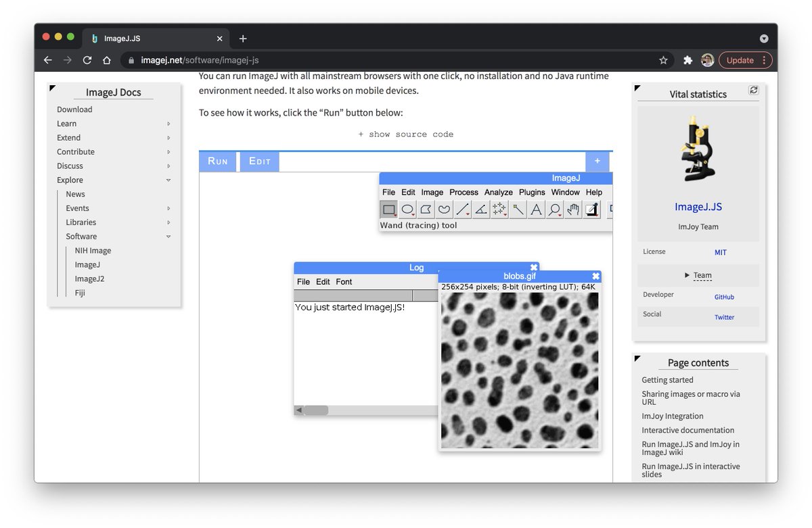Select the Angle tool
This screenshot has height=528, width=812.
coord(481,210)
